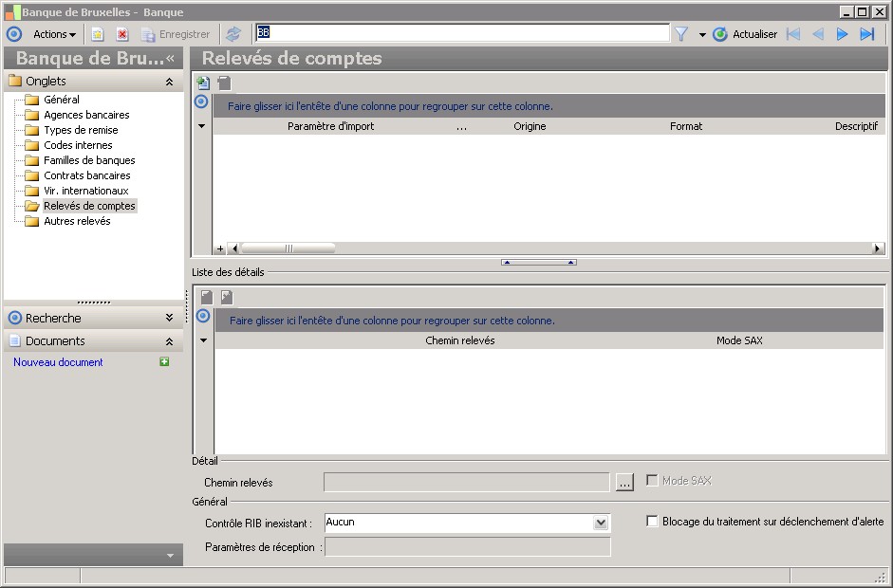Click the red delete icon in toolbar

click(x=121, y=35)
